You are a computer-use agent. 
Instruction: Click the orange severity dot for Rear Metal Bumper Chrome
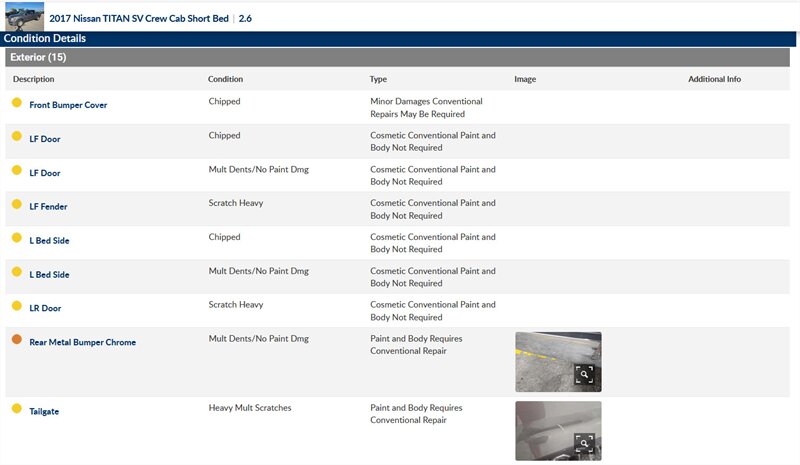(17, 340)
